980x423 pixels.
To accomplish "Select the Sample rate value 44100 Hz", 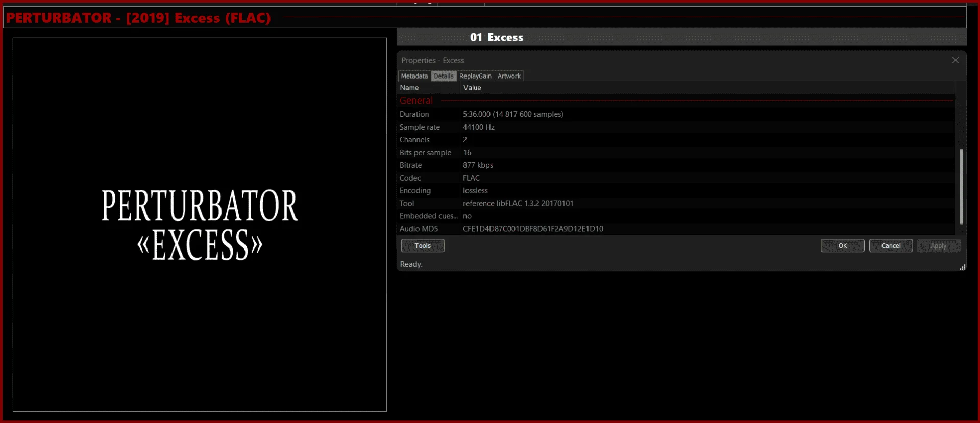I will (479, 127).
